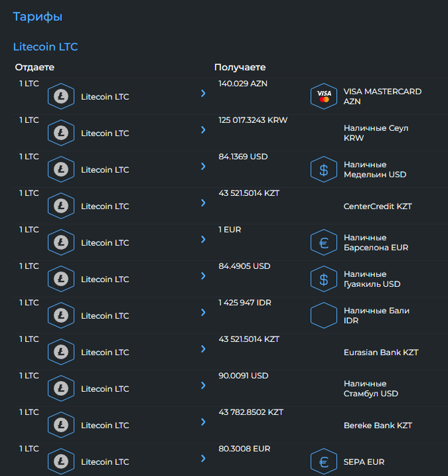Open the Тарифы heading link
The image size is (448, 476).
point(38,17)
